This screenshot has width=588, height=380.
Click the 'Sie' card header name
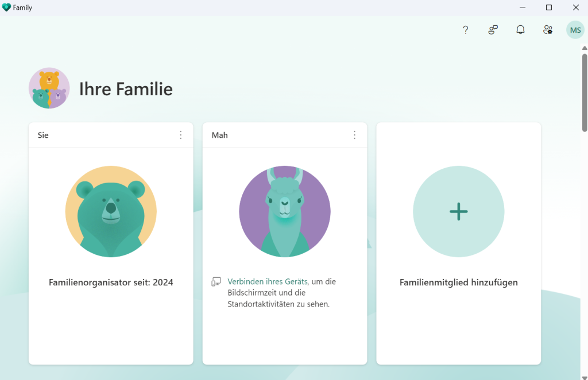[43, 135]
